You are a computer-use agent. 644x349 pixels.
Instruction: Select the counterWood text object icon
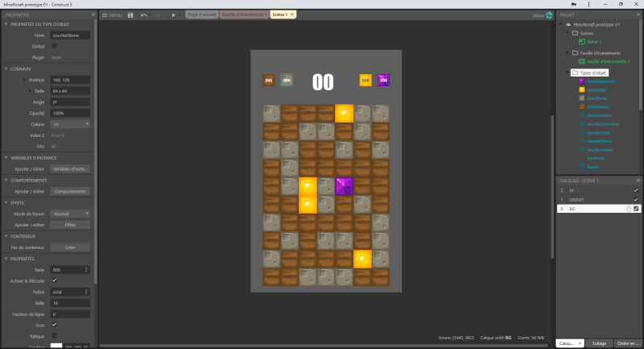point(581,150)
